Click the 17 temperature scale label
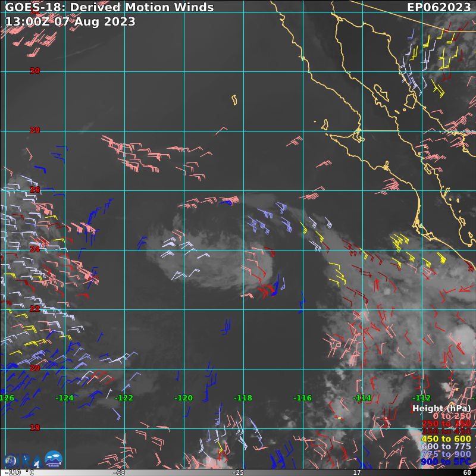476x476 pixels. pyautogui.click(x=357, y=472)
